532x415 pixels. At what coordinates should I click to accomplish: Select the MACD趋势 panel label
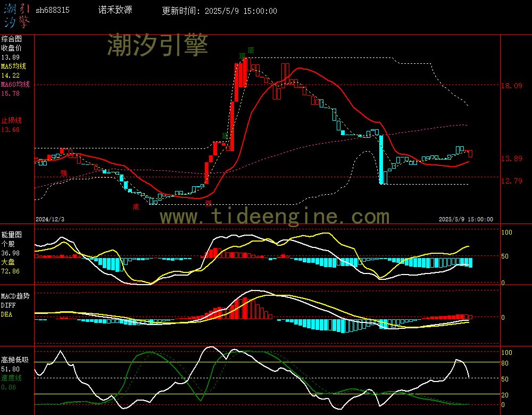[x=15, y=296]
